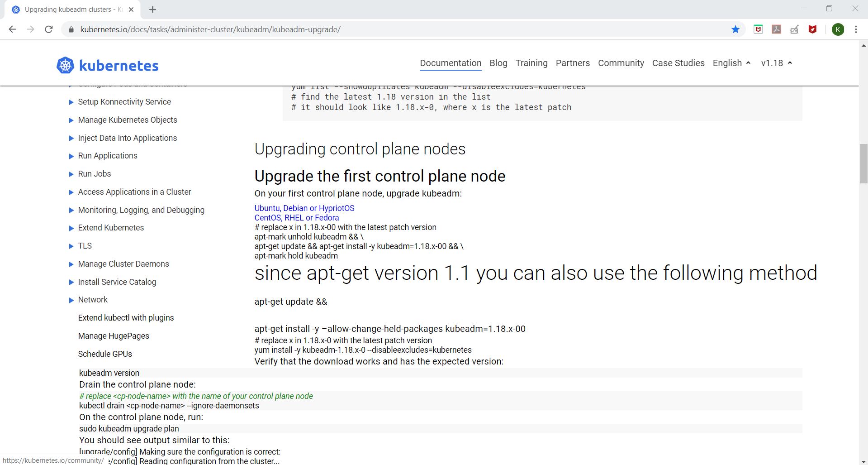This screenshot has width=868, height=465.
Task: Open the English language dropdown
Action: point(731,63)
